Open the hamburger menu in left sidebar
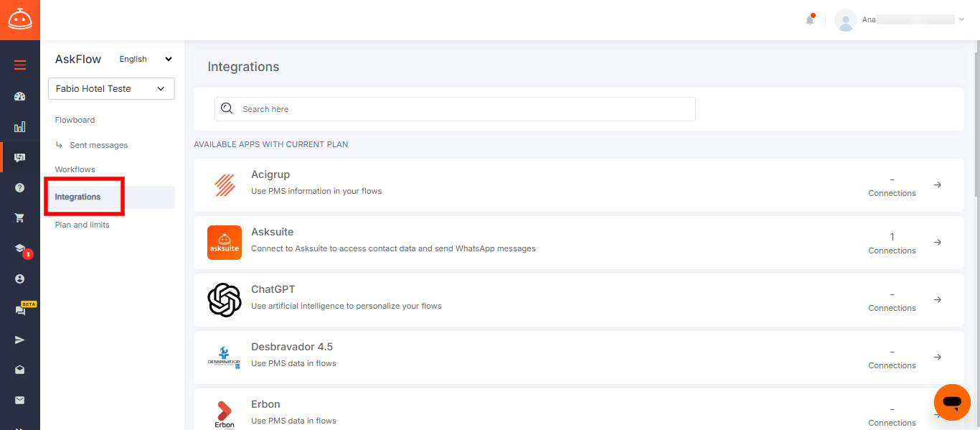The image size is (980, 430). (20, 65)
